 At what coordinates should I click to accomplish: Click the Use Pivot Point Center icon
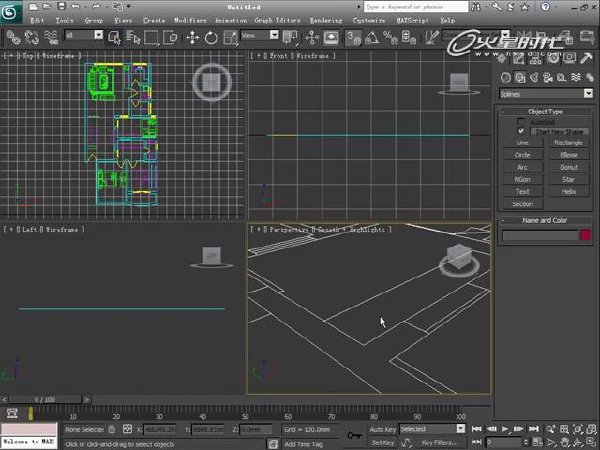click(x=290, y=37)
